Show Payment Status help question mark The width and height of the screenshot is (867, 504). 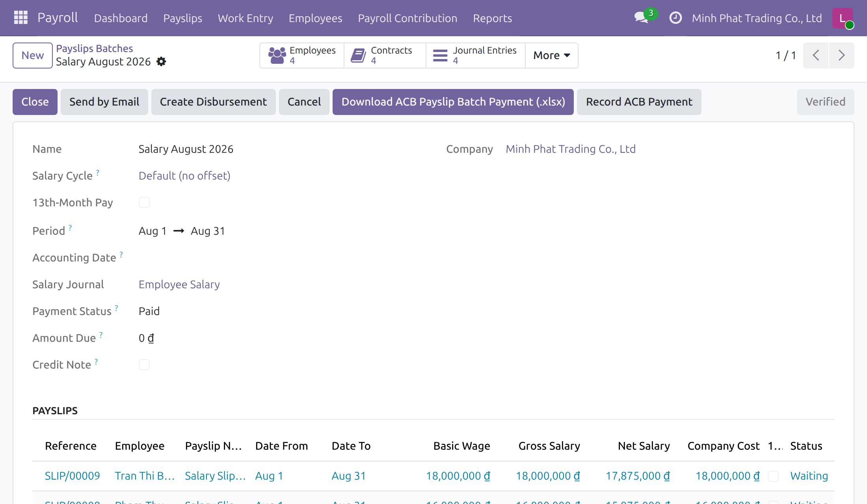[116, 308]
